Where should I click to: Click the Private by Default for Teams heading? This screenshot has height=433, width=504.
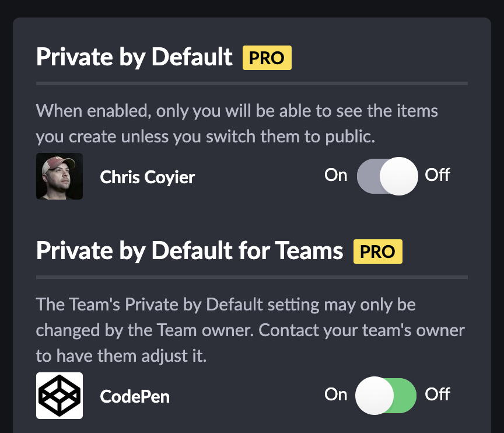190,250
